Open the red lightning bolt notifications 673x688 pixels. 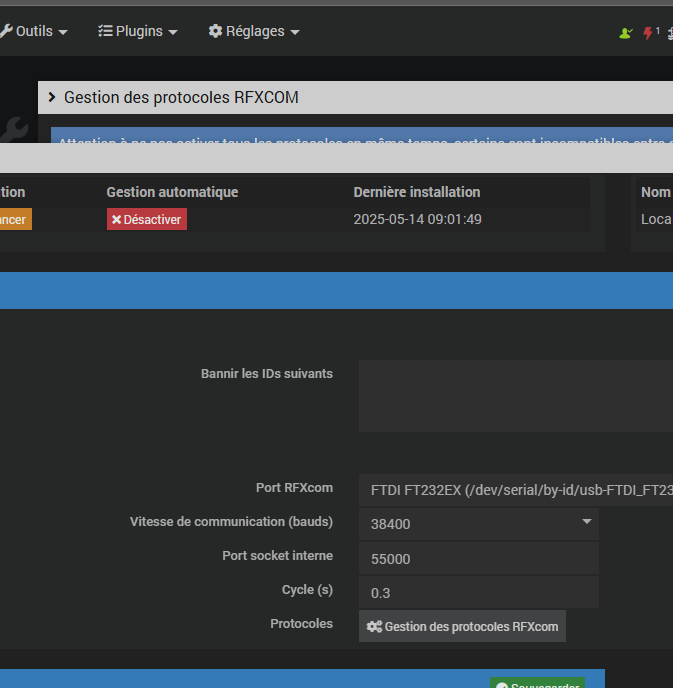(x=649, y=33)
